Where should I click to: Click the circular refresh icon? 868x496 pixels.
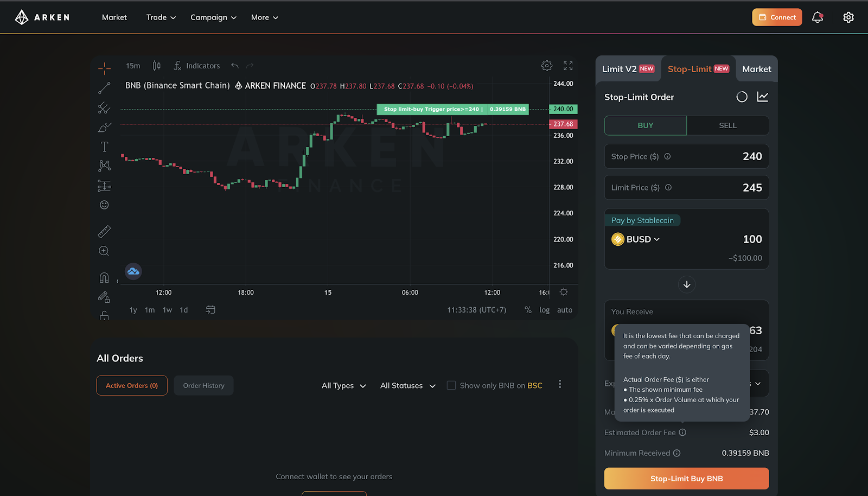pos(742,97)
